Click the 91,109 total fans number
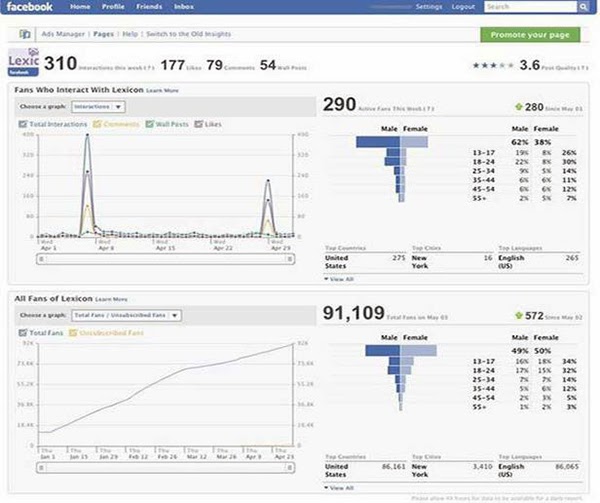 354,313
